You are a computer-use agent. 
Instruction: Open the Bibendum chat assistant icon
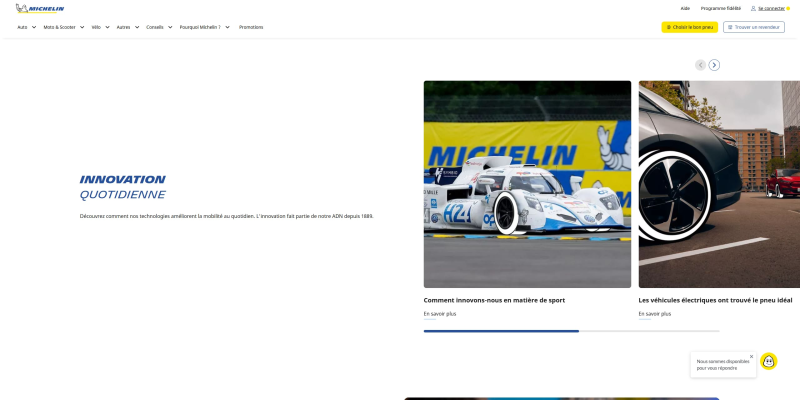pos(768,361)
